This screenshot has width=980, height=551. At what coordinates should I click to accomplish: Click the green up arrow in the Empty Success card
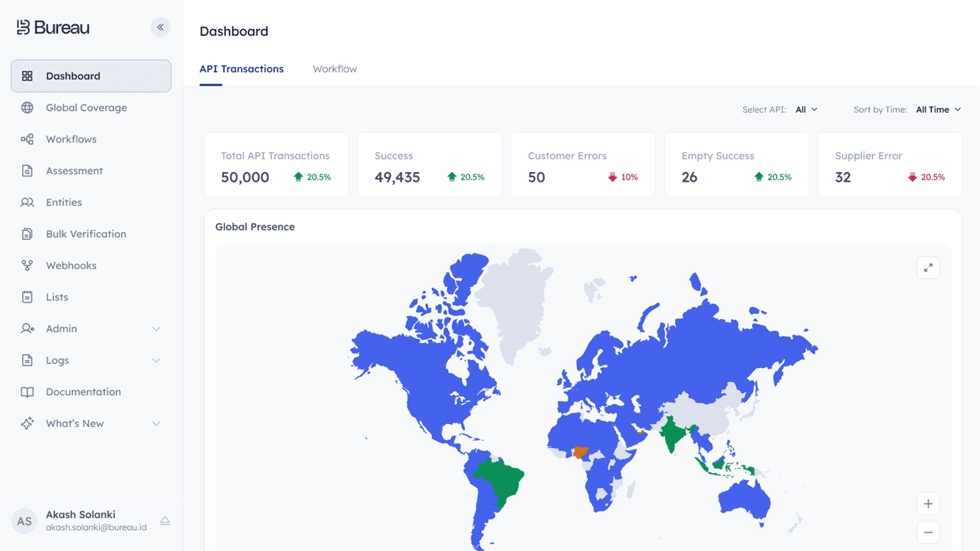tap(759, 177)
